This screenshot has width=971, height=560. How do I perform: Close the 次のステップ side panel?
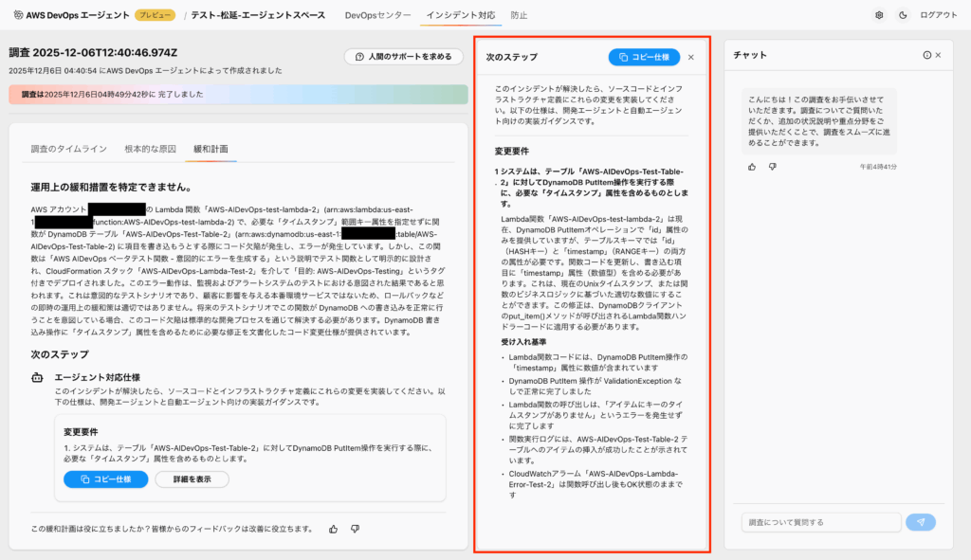[691, 57]
